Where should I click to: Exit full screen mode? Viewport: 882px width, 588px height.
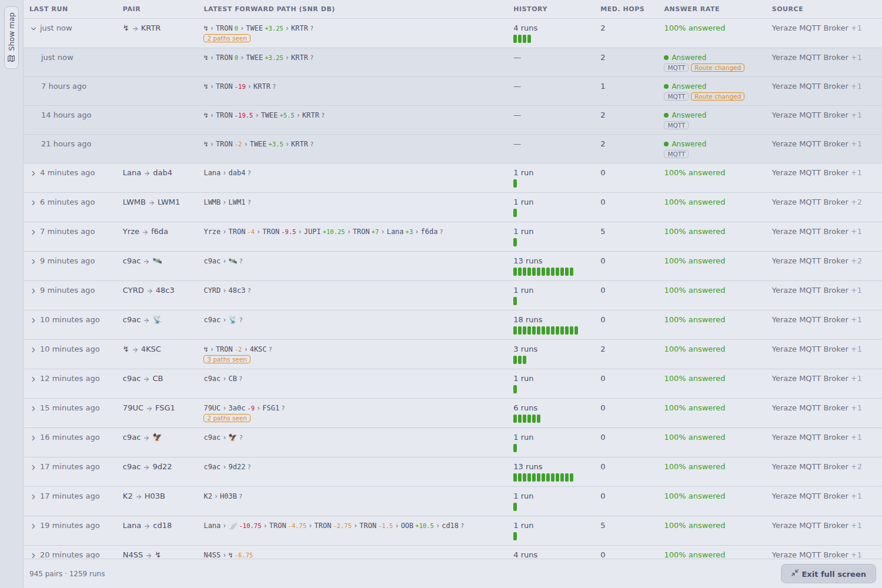point(828,574)
